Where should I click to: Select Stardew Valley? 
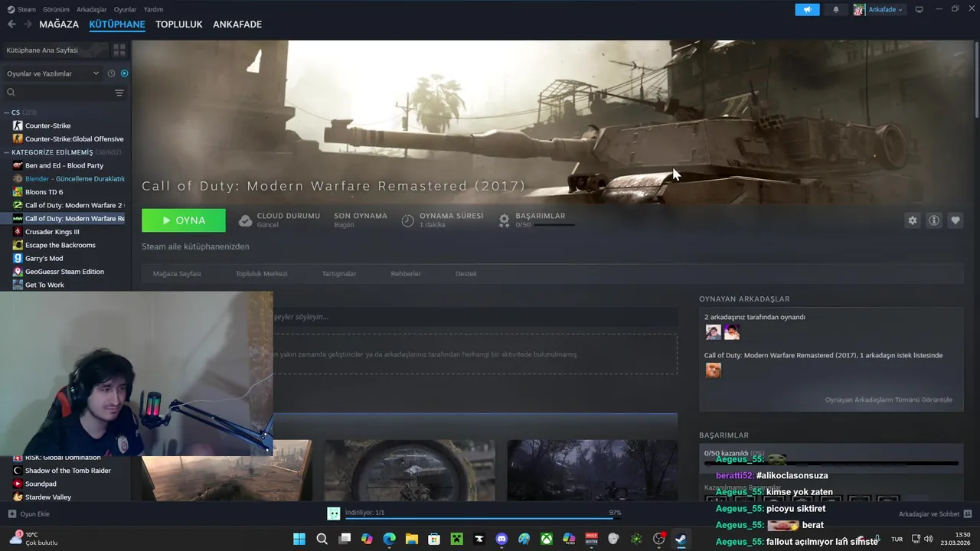[x=47, y=497]
